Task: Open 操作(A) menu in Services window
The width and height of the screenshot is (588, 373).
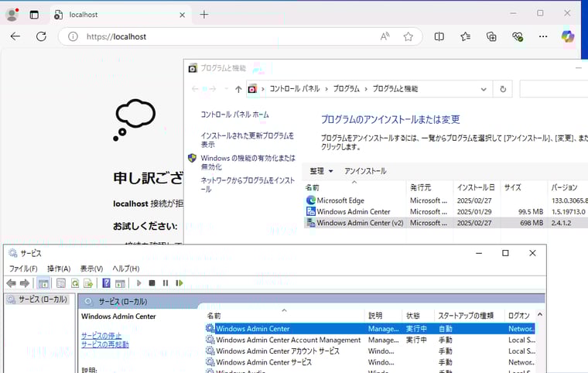Action: point(59,269)
